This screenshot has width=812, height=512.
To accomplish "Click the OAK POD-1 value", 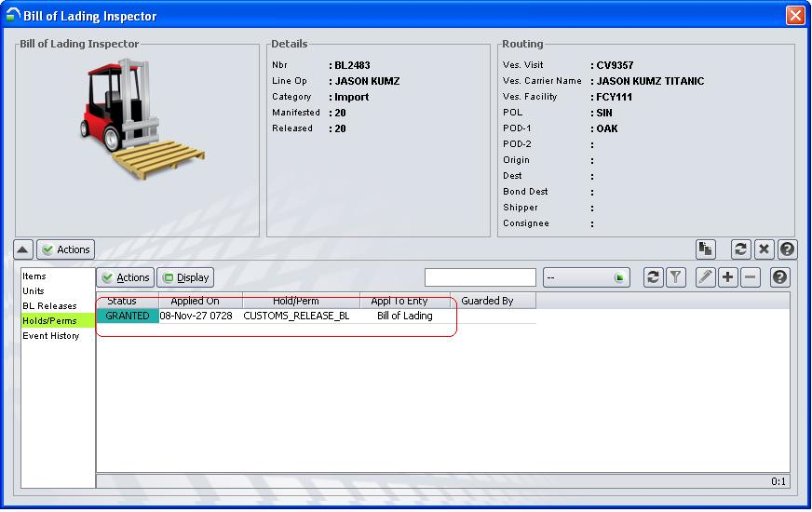I will (607, 128).
